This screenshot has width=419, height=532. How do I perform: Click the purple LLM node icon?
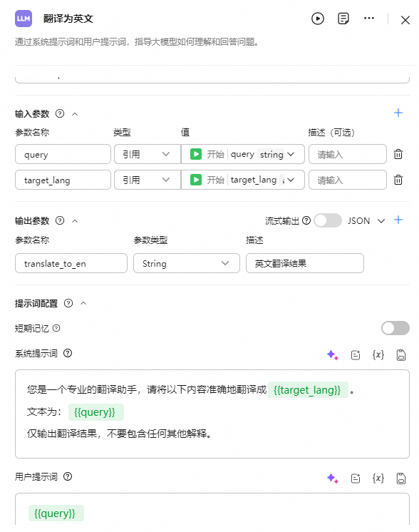click(24, 19)
